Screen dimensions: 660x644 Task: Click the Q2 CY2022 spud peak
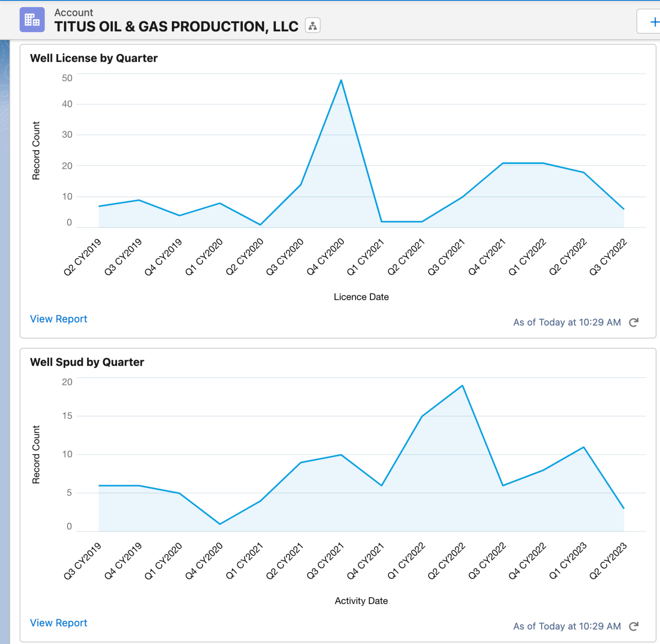462,385
